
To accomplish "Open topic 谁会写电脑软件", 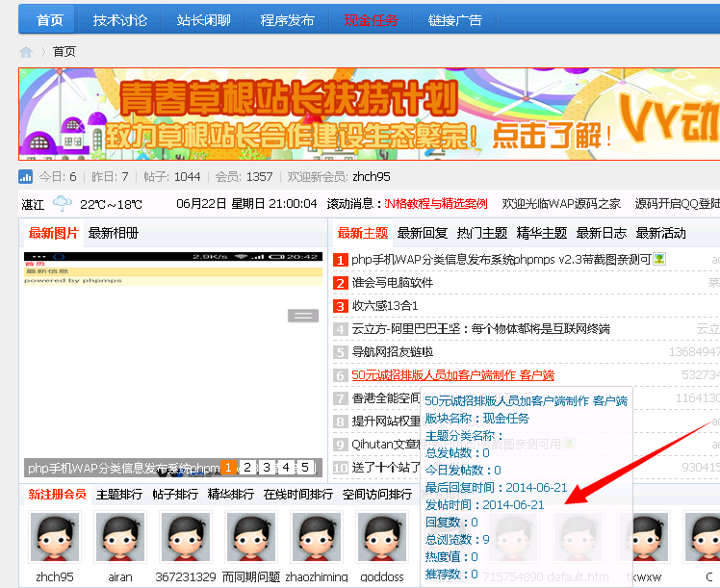I will [392, 283].
